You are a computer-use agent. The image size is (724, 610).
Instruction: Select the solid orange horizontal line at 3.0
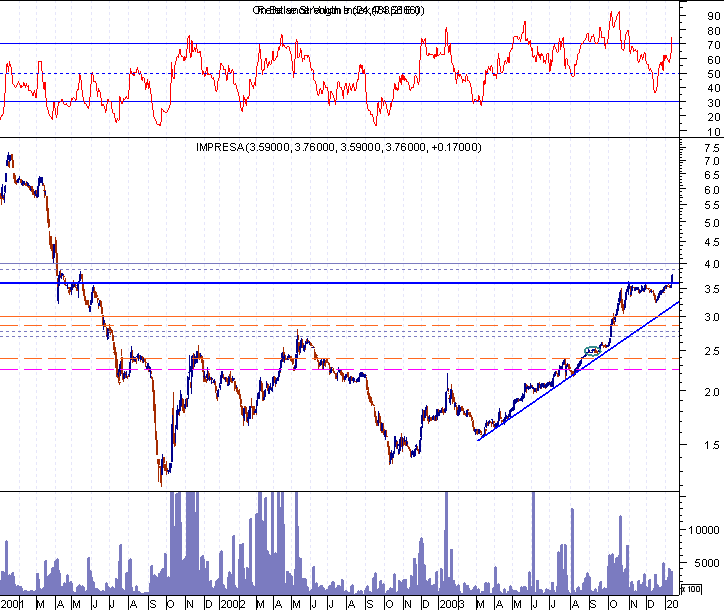[339, 316]
